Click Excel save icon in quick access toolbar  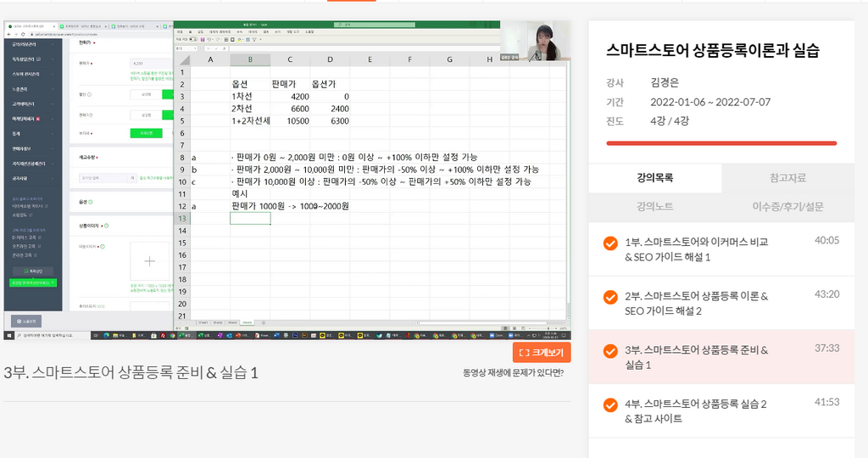point(203,39)
